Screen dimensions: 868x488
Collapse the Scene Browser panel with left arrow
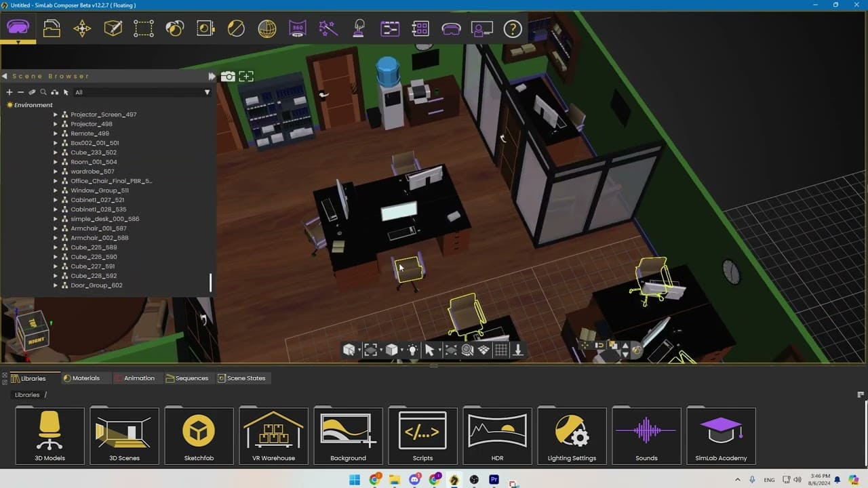tap(5, 77)
